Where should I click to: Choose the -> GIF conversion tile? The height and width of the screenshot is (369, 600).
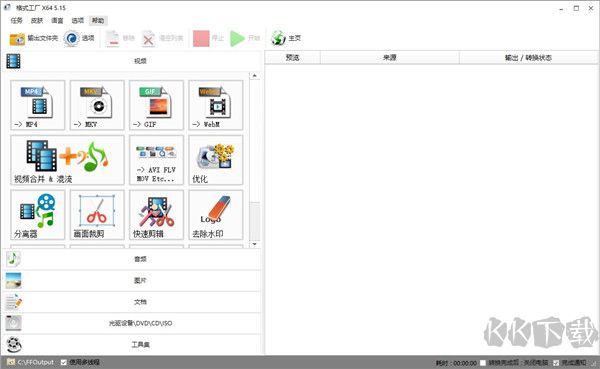157,105
